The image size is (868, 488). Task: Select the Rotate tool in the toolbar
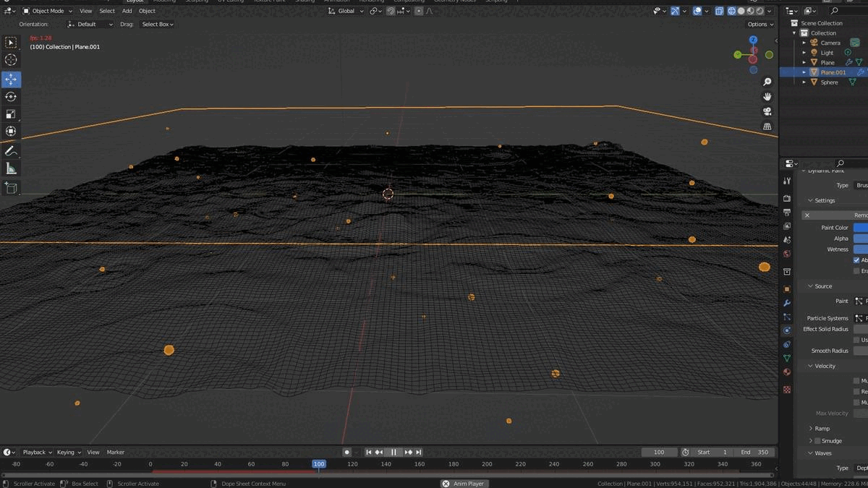(x=11, y=97)
